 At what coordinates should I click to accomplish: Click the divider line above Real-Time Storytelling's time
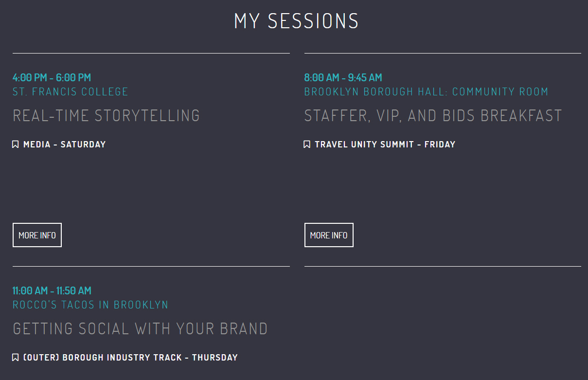pos(151,53)
